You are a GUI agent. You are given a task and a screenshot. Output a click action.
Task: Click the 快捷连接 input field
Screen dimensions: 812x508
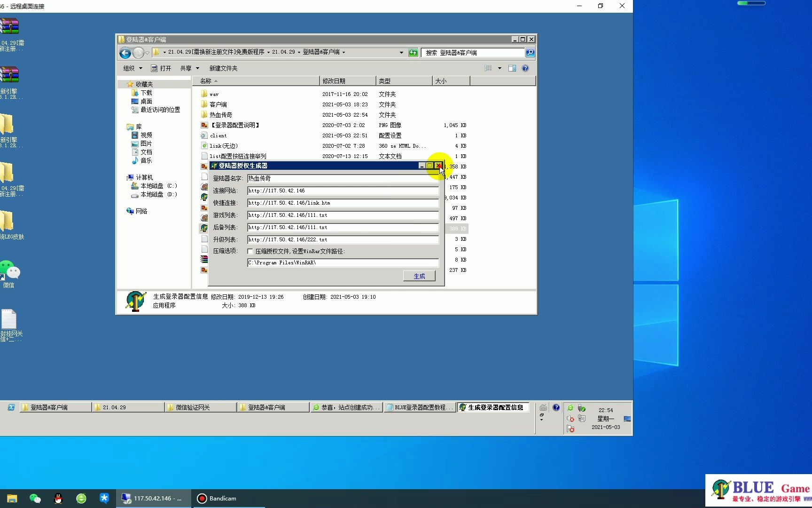pos(343,203)
